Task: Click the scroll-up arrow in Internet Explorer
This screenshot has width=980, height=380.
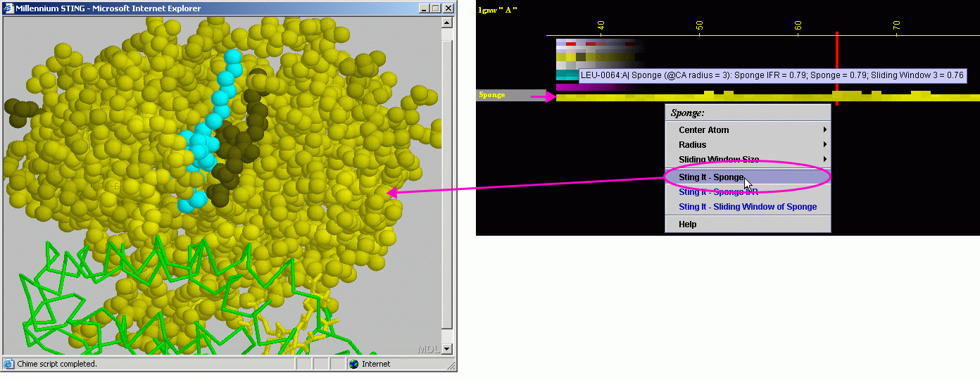Action: click(x=446, y=23)
